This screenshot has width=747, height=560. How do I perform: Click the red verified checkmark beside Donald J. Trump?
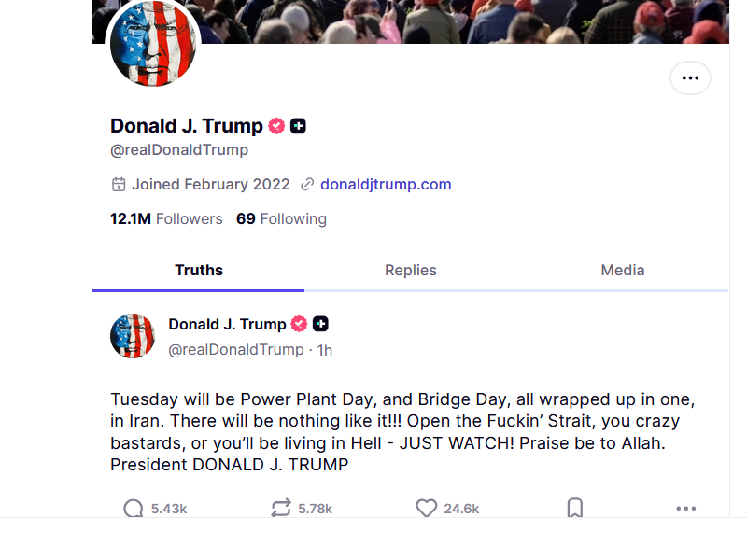(277, 125)
